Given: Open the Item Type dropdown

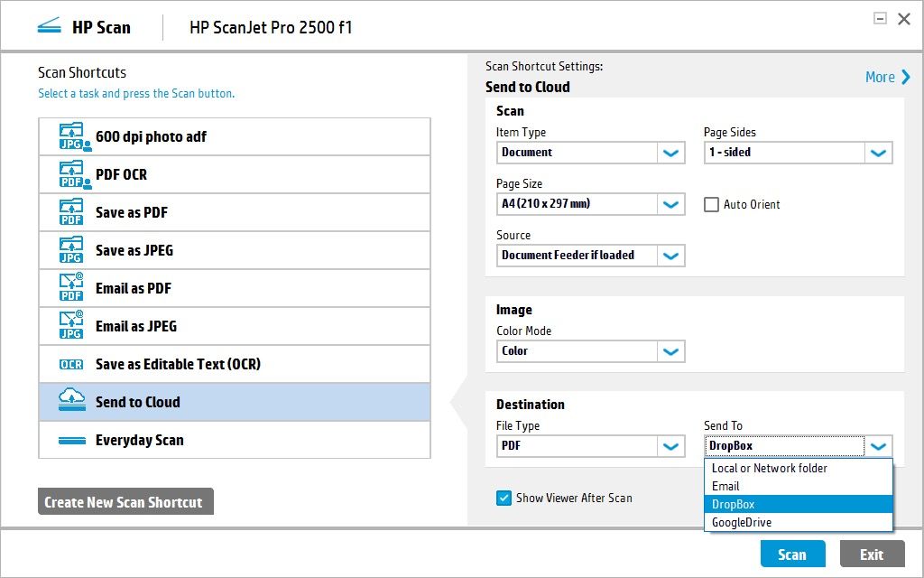Looking at the screenshot, I should click(670, 153).
